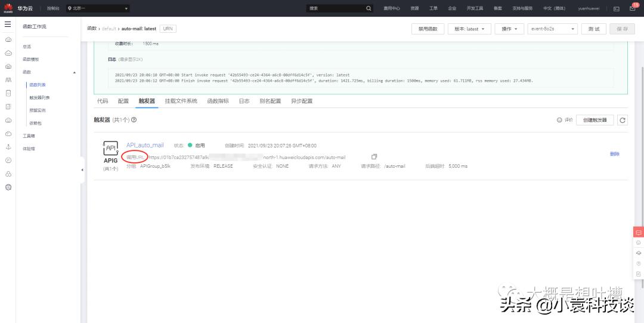Click the 测试 button
The image size is (644, 323).
[593, 29]
